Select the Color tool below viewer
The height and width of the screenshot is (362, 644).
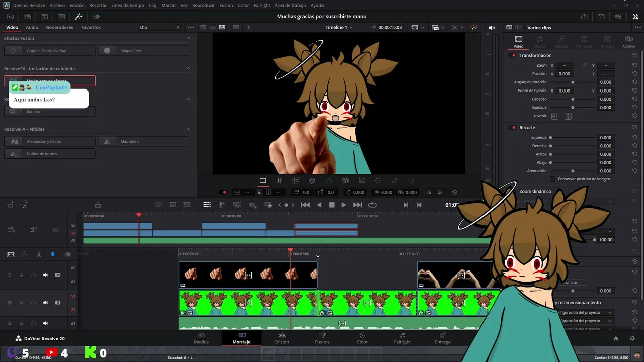coord(378,180)
